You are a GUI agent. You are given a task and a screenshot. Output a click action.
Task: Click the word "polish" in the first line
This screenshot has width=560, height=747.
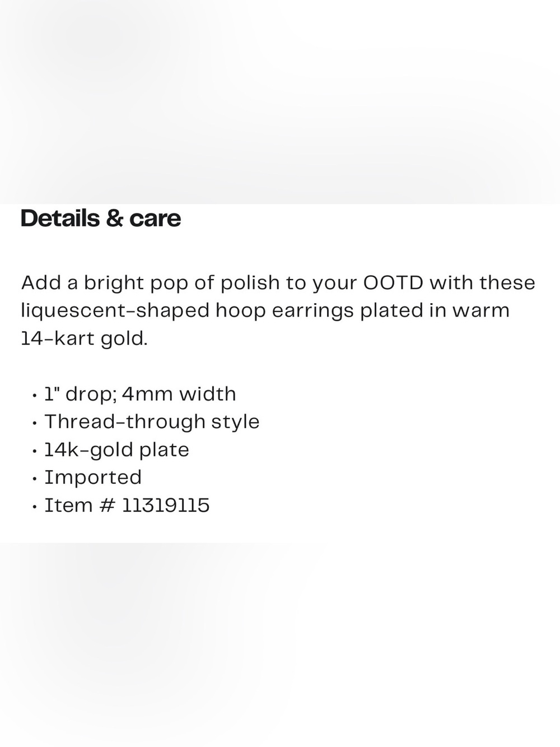(x=250, y=284)
